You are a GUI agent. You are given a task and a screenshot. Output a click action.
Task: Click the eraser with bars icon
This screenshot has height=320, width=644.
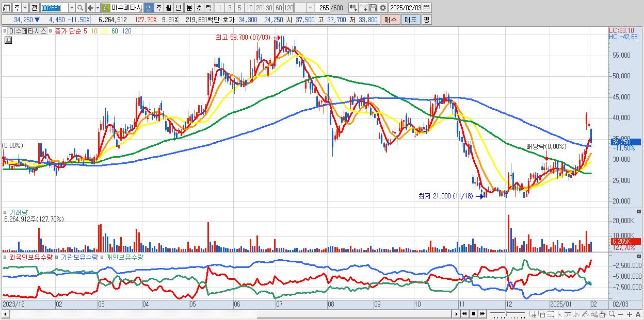[594, 314]
